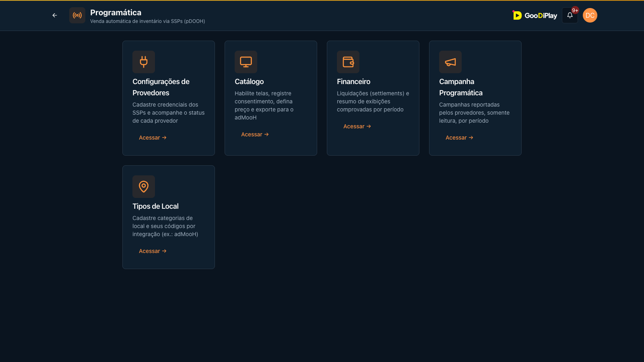This screenshot has width=644, height=362.
Task: Go back using the left arrow
Action: 55,15
